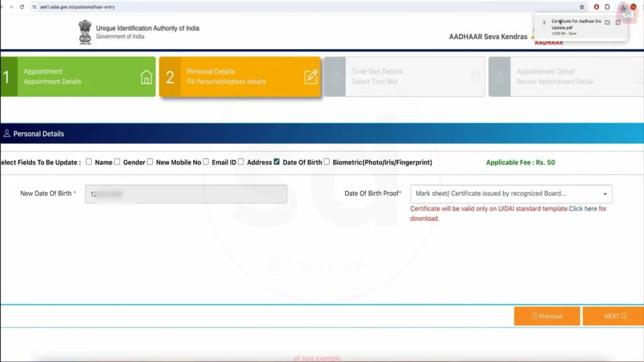Go to step 1 Appointment Details tab
Viewport: 644px width, 362px height.
tap(78, 76)
